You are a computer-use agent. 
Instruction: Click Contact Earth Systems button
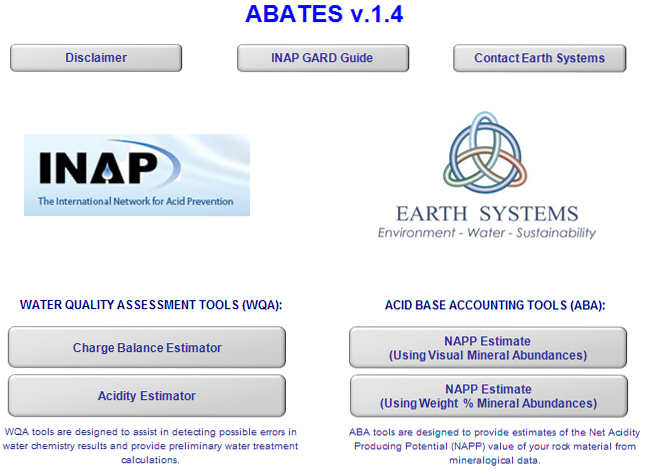540,58
